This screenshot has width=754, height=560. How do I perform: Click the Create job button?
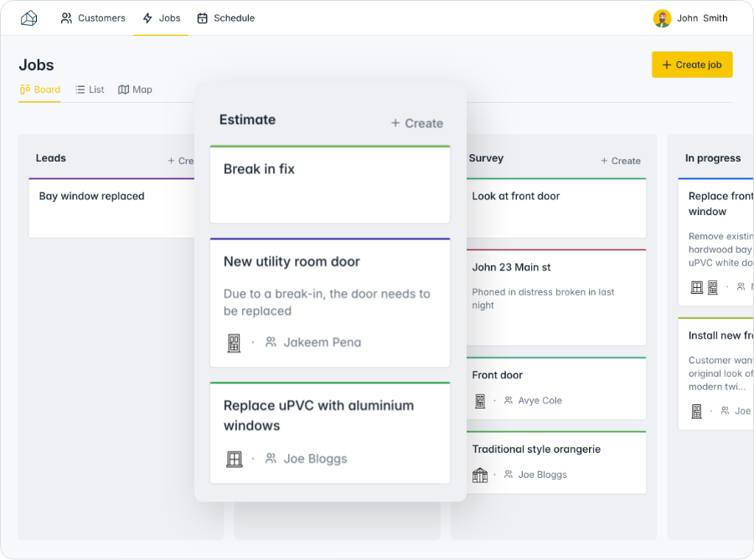(x=692, y=64)
